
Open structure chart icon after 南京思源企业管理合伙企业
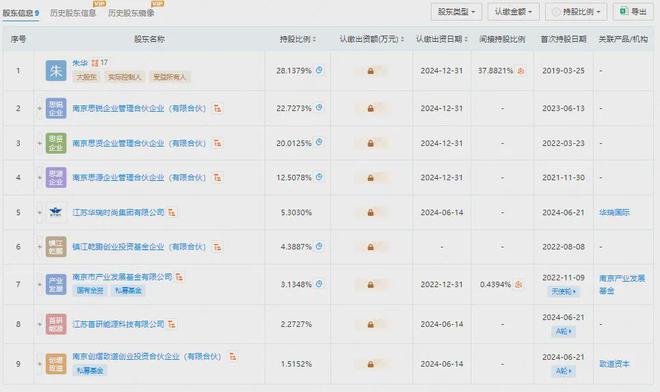pos(217,178)
